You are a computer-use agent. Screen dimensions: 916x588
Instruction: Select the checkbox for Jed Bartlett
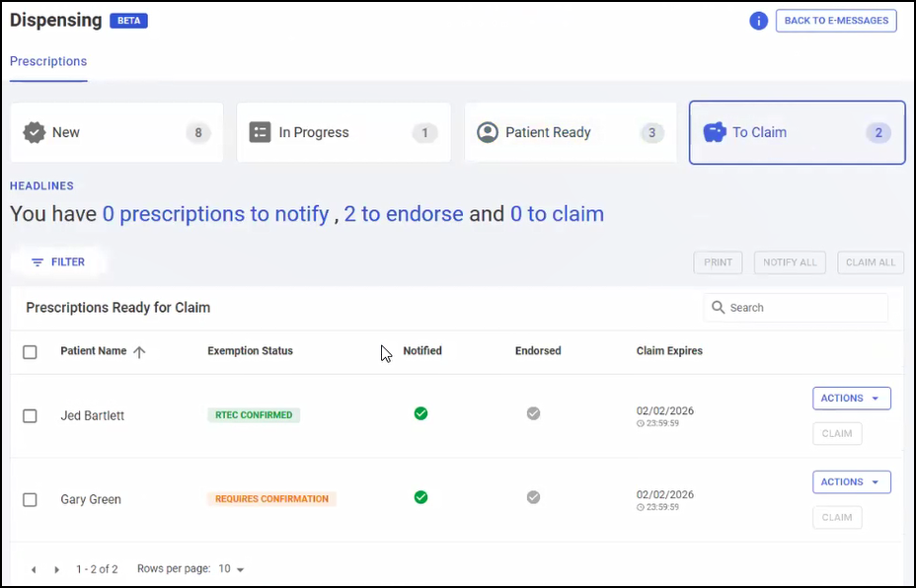pos(30,416)
